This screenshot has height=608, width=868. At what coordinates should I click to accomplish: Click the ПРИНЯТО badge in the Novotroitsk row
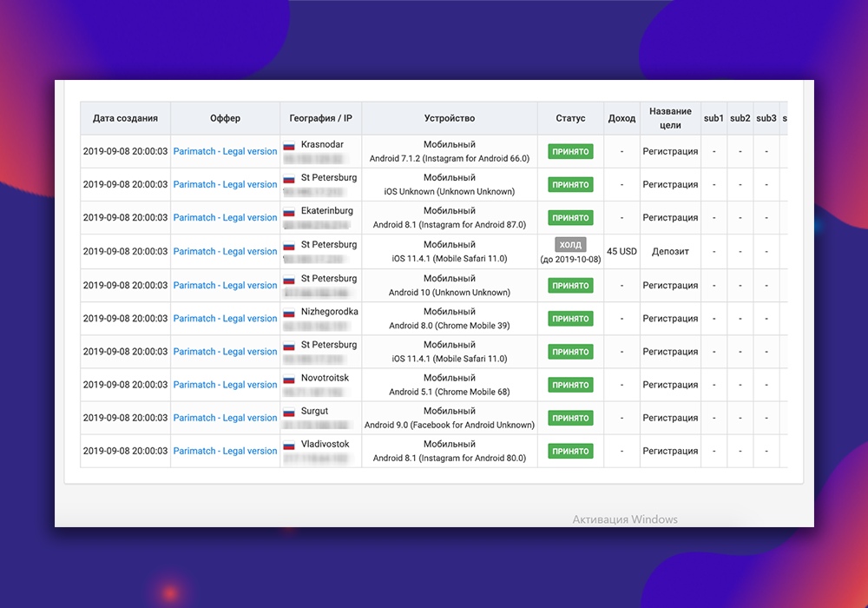click(570, 386)
